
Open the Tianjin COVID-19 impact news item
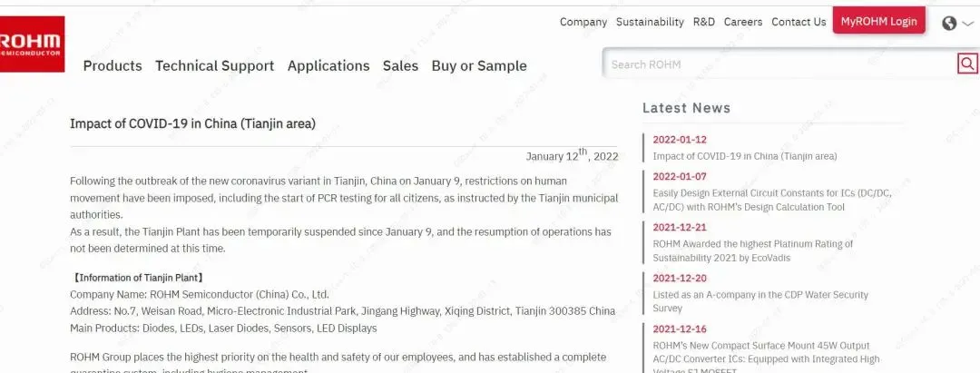click(x=745, y=156)
